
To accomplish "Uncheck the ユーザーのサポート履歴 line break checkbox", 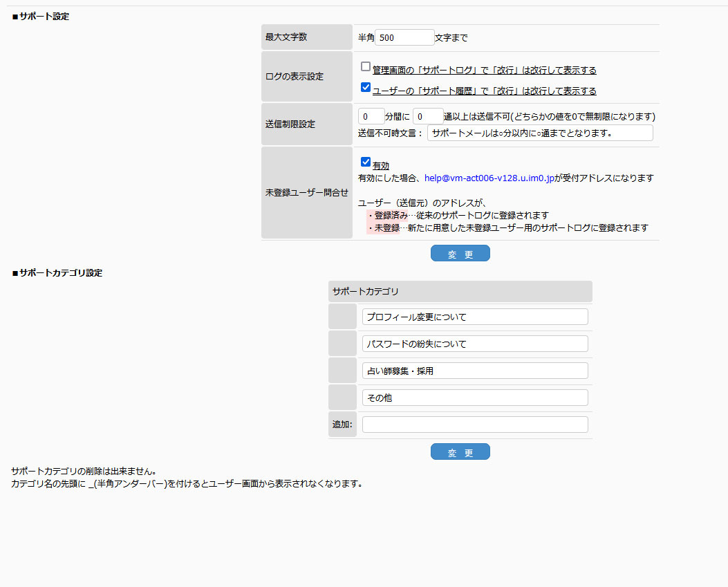I will click(x=366, y=88).
